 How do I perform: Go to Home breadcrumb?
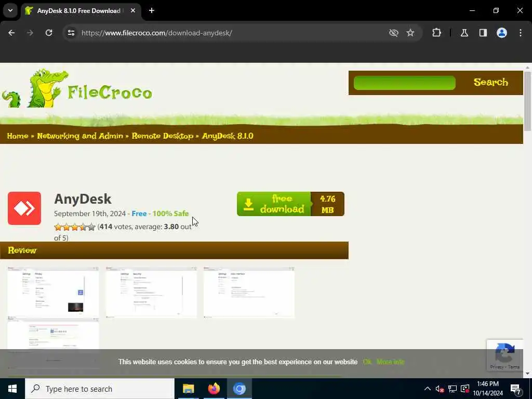[x=18, y=136]
